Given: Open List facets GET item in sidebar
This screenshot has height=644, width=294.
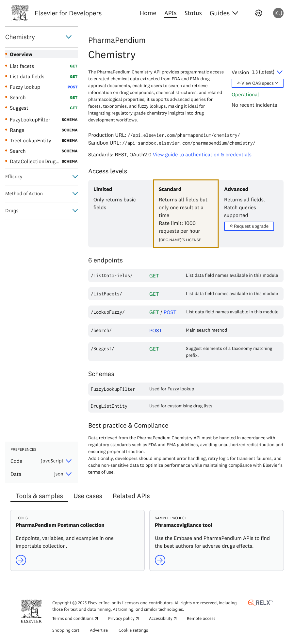Looking at the screenshot, I should pos(41,66).
